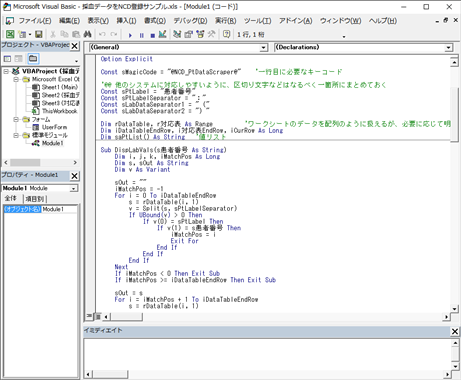This screenshot has height=380, width=461.
Task: Open Find with the binoculars icon
Action: pos(87,34)
